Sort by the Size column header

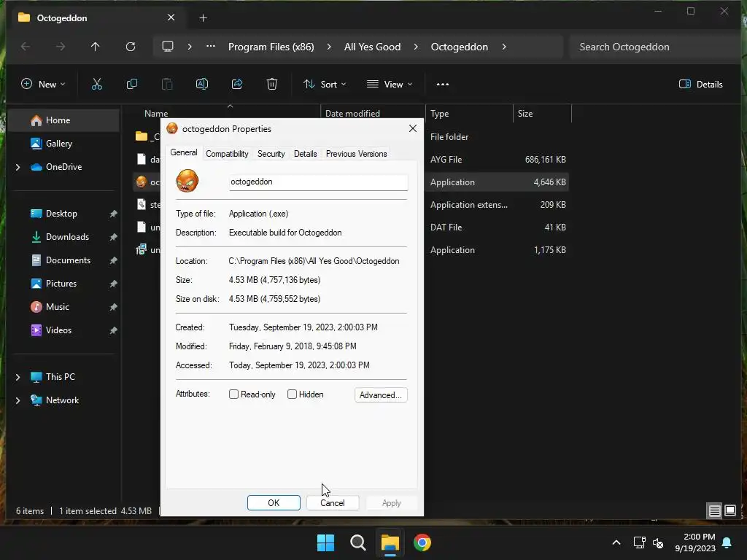[x=542, y=113]
